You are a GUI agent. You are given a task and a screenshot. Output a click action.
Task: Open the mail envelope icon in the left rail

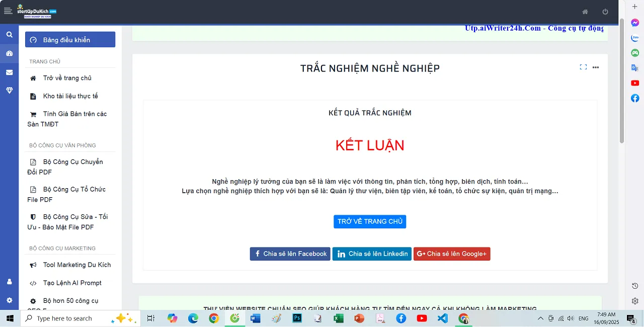point(9,72)
